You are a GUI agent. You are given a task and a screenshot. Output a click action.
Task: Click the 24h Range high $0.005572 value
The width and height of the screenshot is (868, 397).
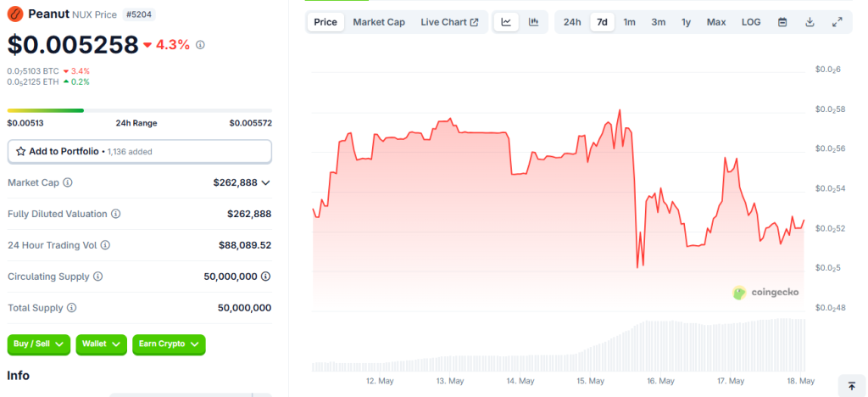click(x=251, y=123)
